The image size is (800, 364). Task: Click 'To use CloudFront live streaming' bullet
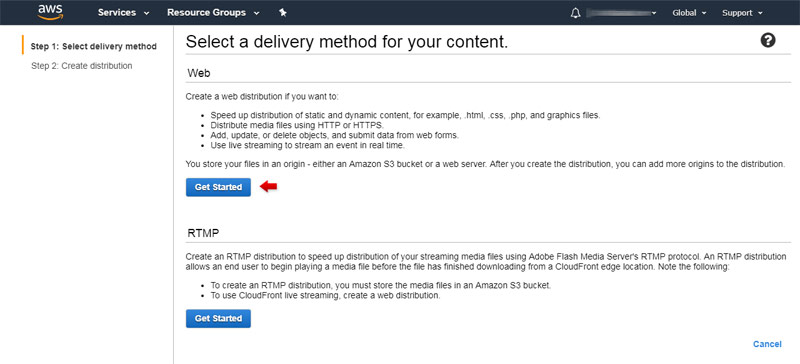point(325,295)
